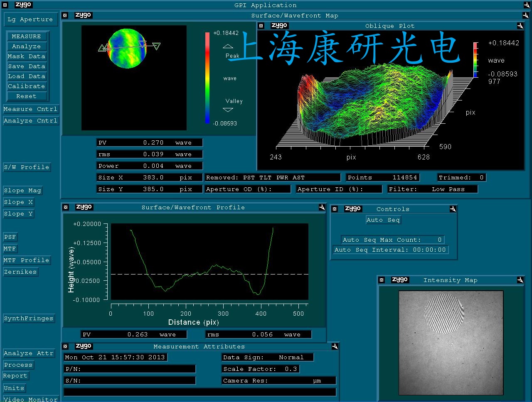The image size is (532, 402).
Task: Click pin icon of Surface/Wavefront Map window
Action: (x=526, y=15)
